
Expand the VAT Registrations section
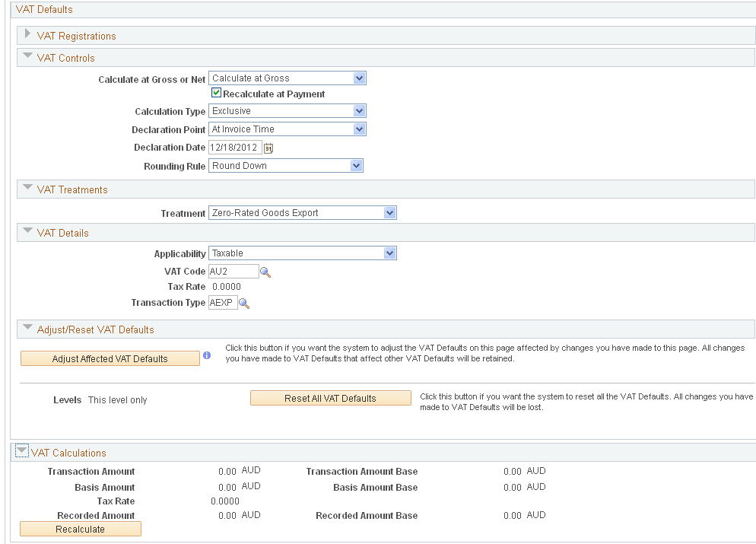point(27,35)
